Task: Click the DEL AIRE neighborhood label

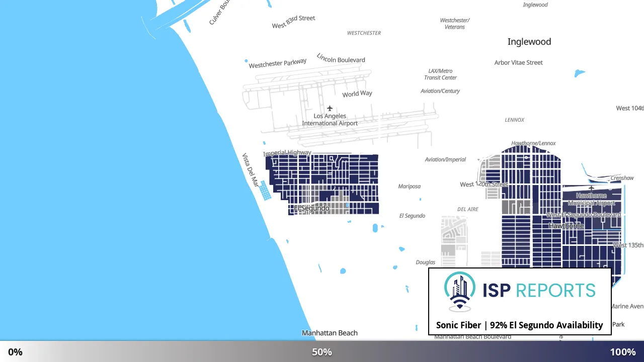Action: 468,209
